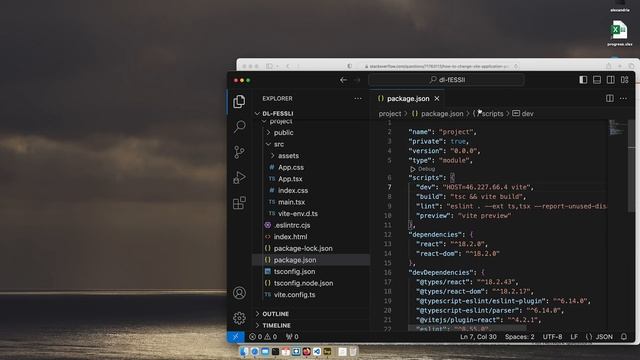Click the errors and warnings status indicator
This screenshot has width=640, height=360.
263,337
